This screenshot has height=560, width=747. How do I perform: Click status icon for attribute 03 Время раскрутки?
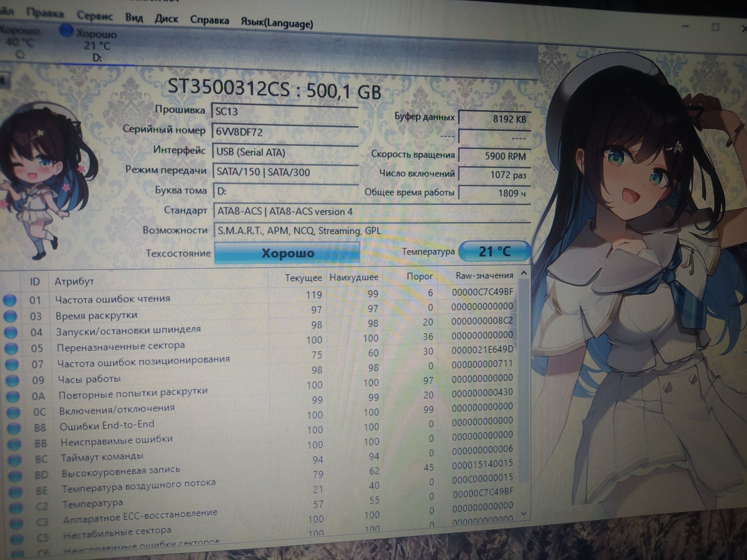tap(10, 317)
